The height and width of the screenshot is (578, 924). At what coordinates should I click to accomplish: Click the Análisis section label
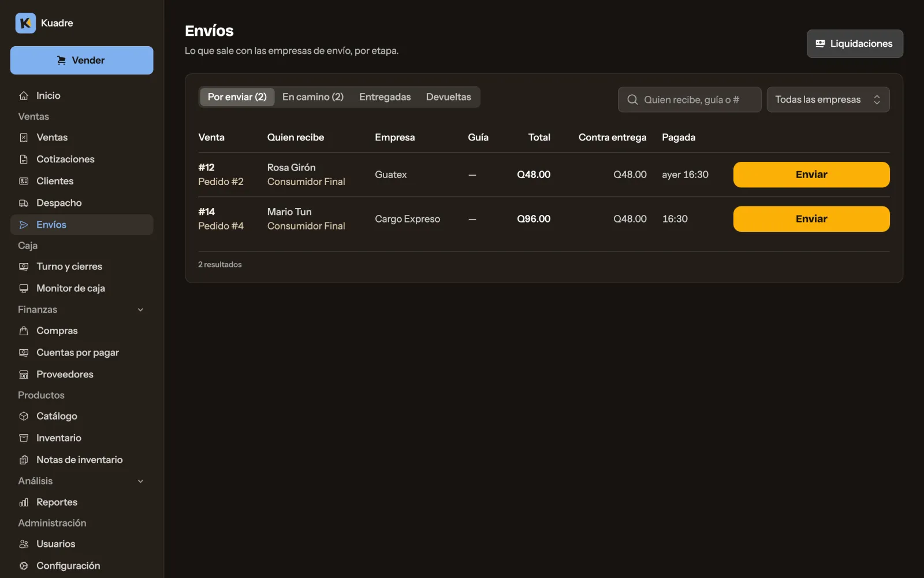(x=35, y=481)
